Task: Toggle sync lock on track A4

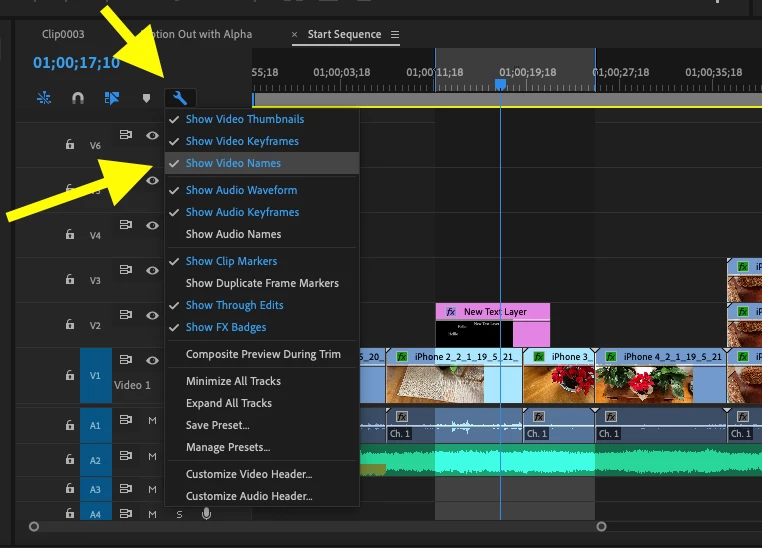Action: [x=126, y=513]
